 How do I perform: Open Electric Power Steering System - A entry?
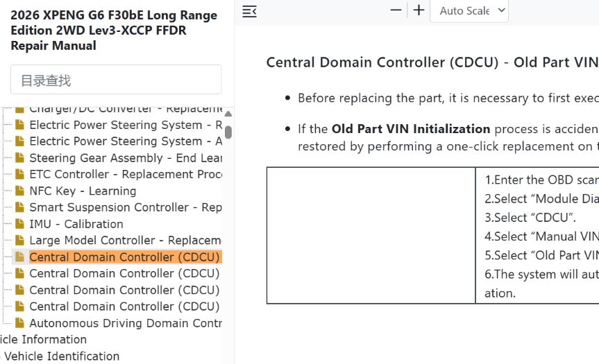point(126,141)
